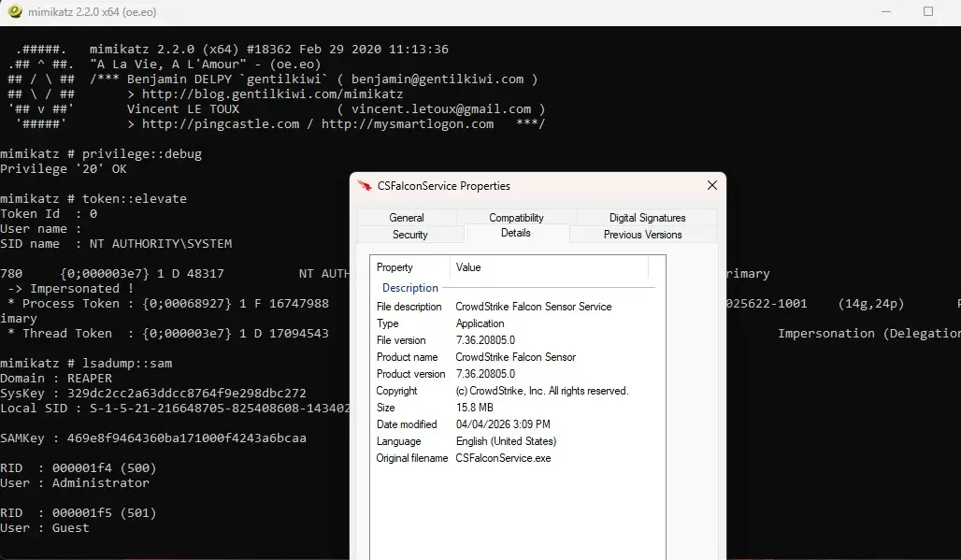Screen dimensions: 961x560
Task: Switch to the Security tab
Action: (x=410, y=235)
